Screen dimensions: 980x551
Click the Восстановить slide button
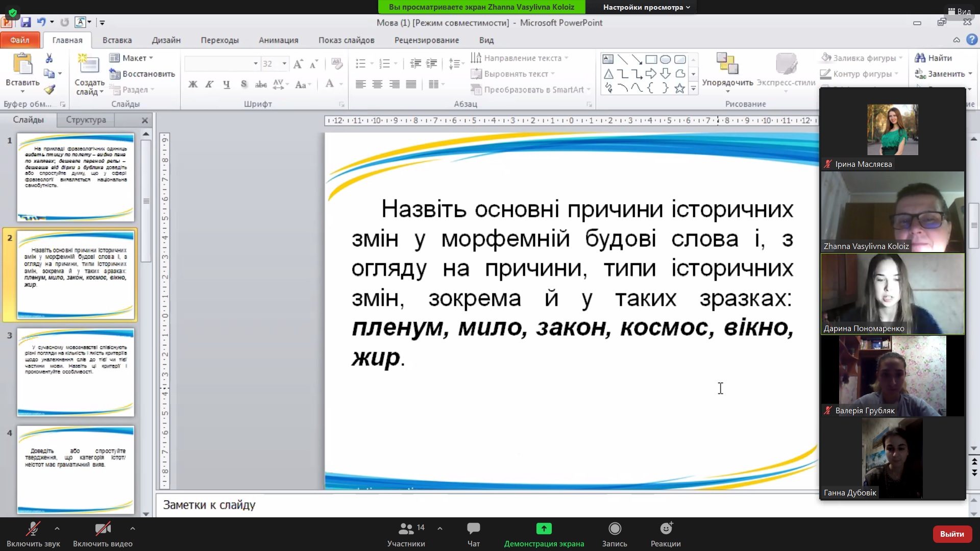143,74
